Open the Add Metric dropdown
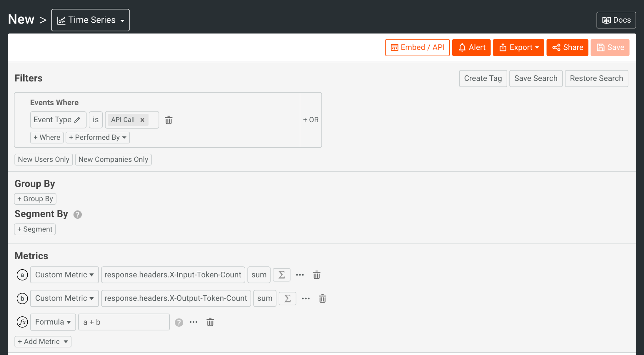 43,341
